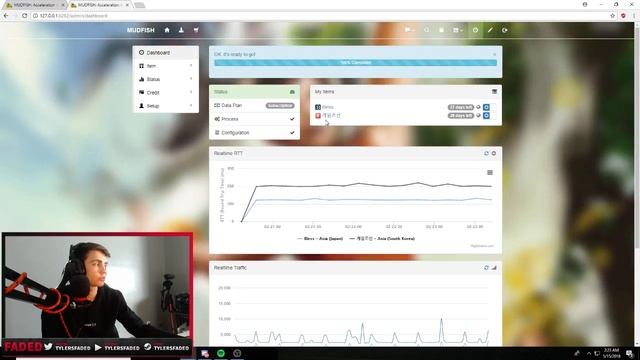Reload the page with browser refresh button

[24, 16]
